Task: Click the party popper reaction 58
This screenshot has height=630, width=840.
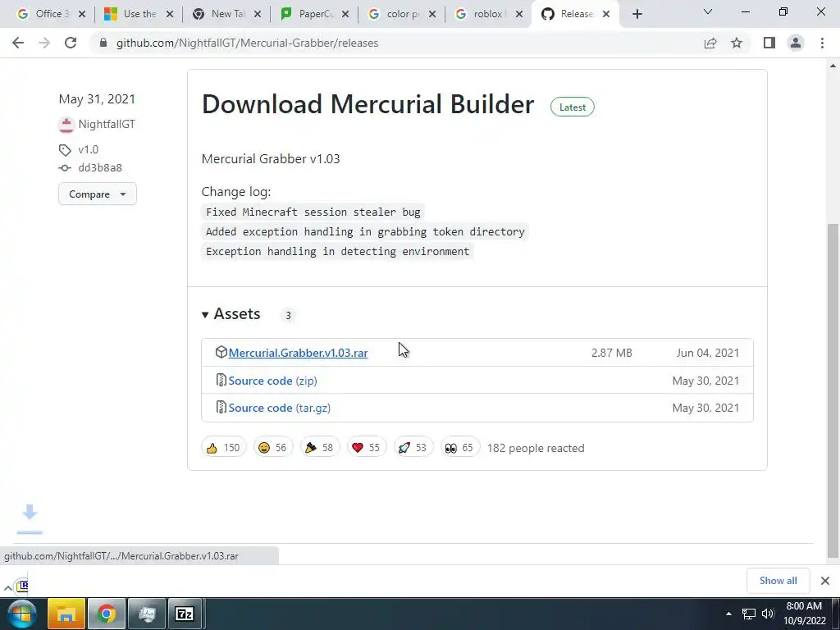Action: (x=319, y=448)
